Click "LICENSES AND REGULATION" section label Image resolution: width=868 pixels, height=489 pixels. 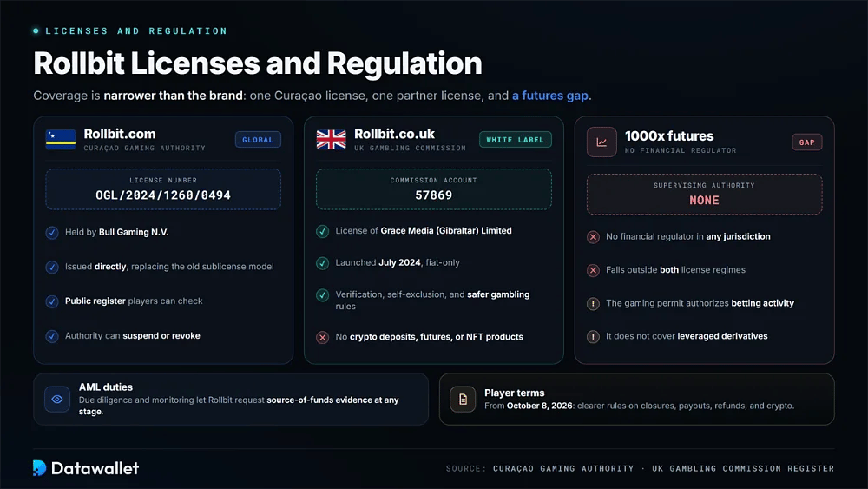click(x=136, y=31)
